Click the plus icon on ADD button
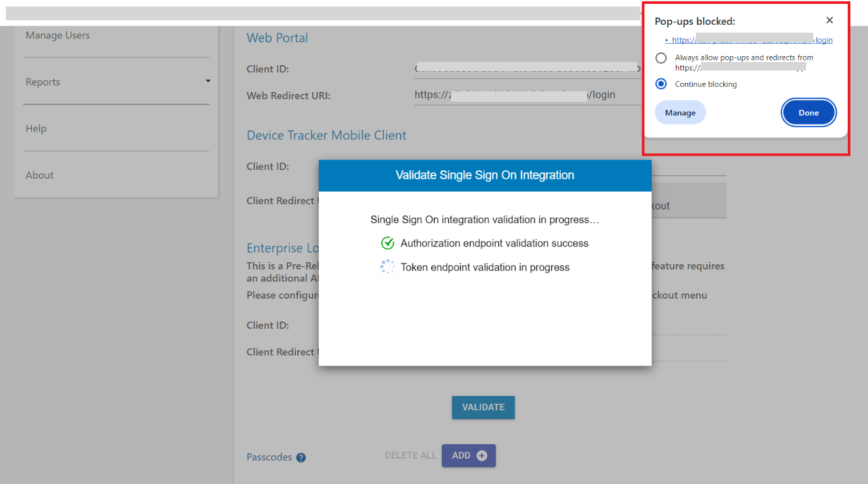Screen dimensions: 868x484 click(x=482, y=456)
